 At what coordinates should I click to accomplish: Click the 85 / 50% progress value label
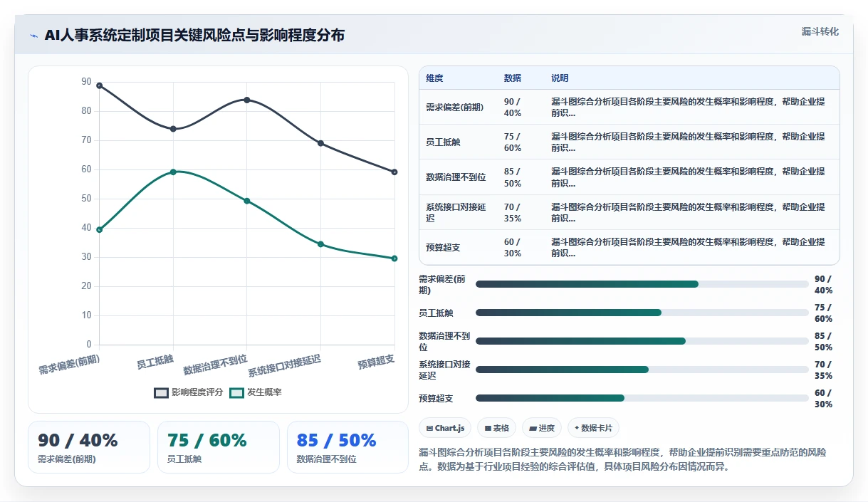coord(824,341)
